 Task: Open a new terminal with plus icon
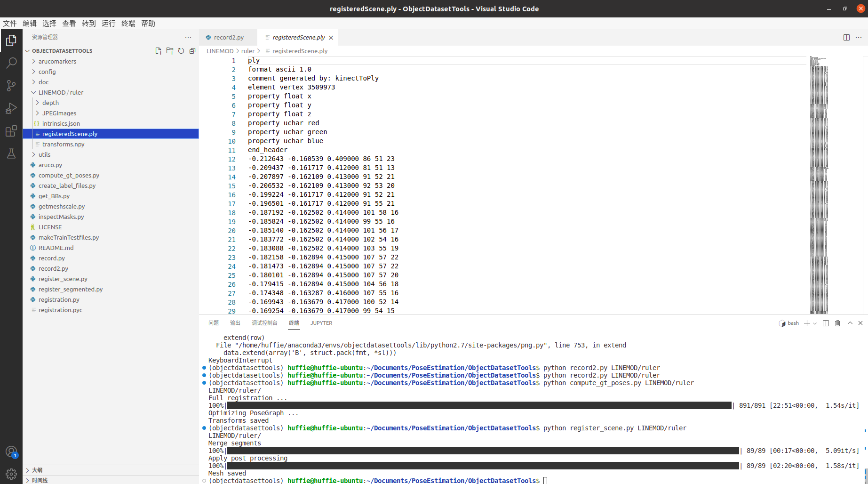tap(806, 323)
